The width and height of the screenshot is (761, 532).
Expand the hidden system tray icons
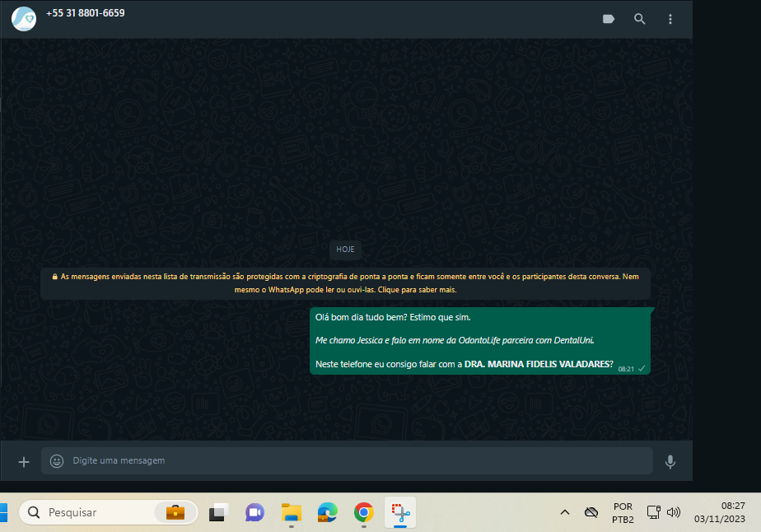pos(565,512)
